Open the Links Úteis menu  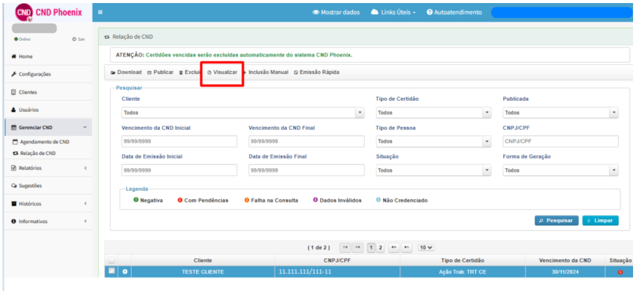(x=393, y=12)
